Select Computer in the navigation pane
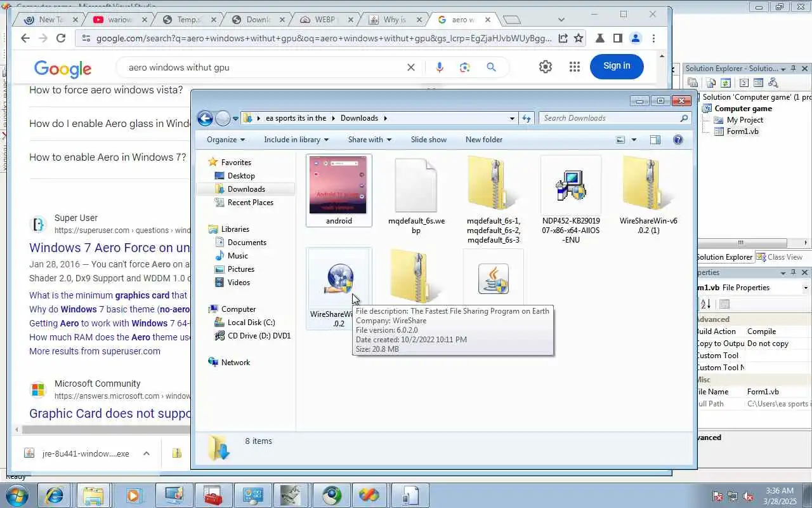 pos(238,309)
